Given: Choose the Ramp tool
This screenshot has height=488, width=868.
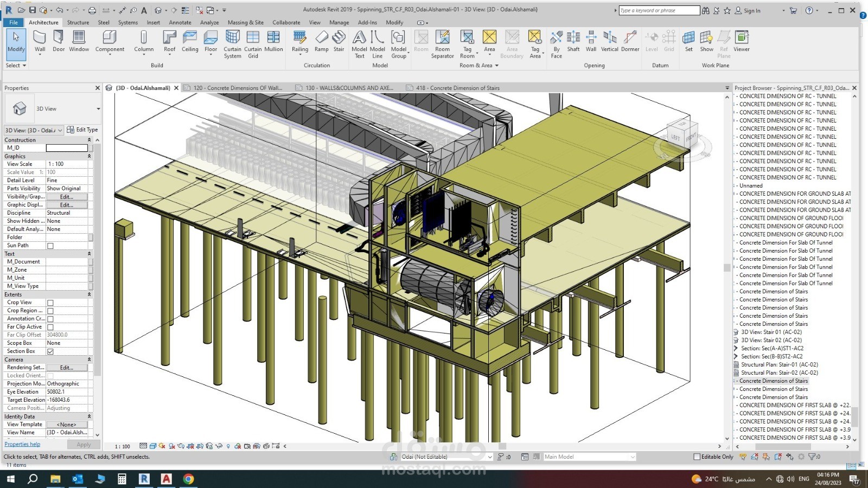Looking at the screenshot, I should [x=322, y=41].
